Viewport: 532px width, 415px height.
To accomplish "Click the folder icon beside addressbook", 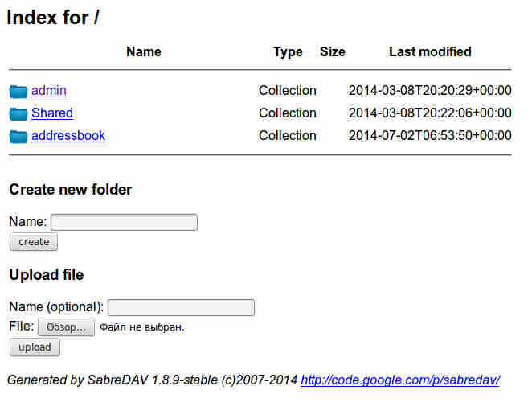I will click(x=18, y=137).
